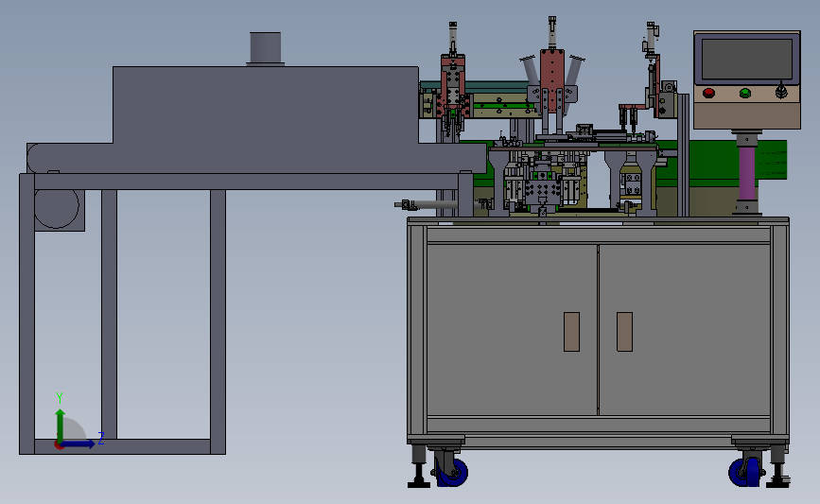Pick the conveyor roller circle at the left end

point(57,208)
